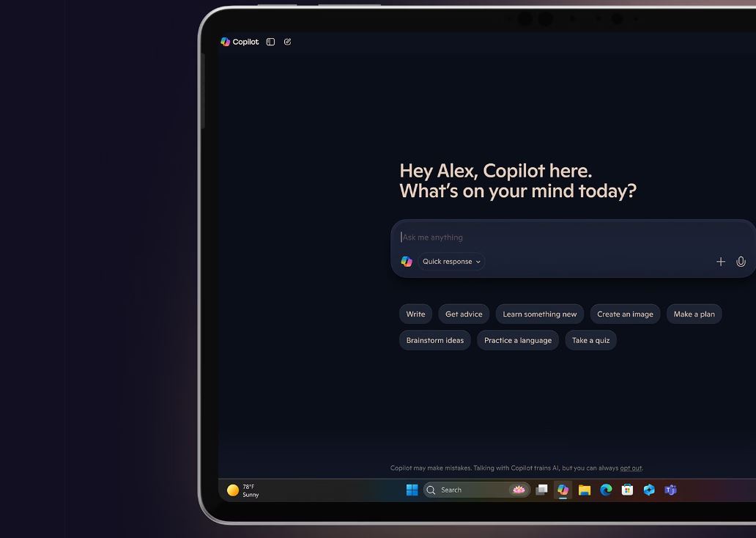The width and height of the screenshot is (756, 538).
Task: Open the weather widget showing Sunny
Action: 243,490
